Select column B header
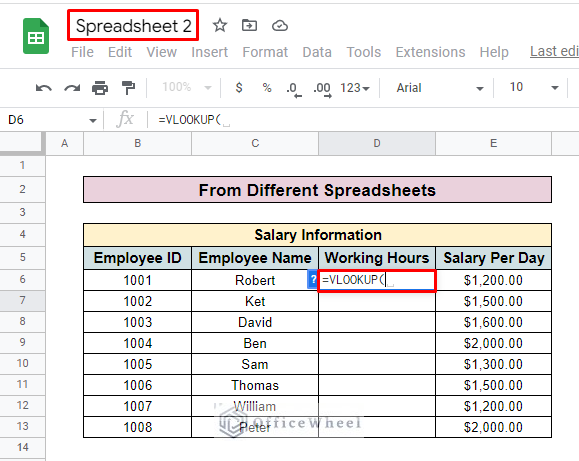The width and height of the screenshot is (579, 461). [x=137, y=143]
